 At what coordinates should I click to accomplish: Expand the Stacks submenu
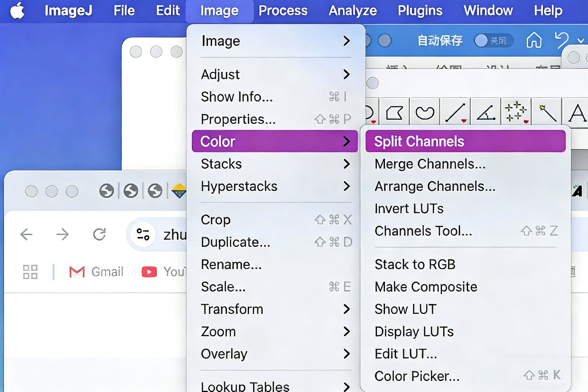tap(275, 164)
